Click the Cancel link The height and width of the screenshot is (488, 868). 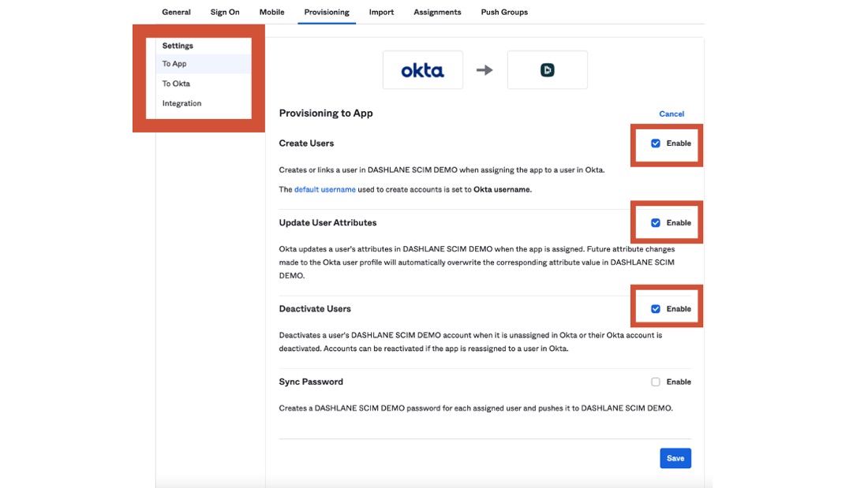click(x=672, y=114)
